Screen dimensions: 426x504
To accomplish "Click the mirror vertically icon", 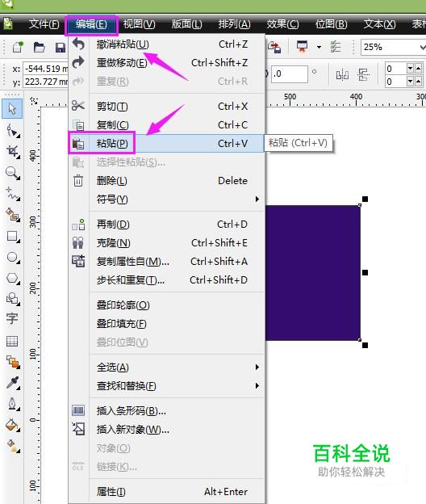I will click(x=363, y=75).
